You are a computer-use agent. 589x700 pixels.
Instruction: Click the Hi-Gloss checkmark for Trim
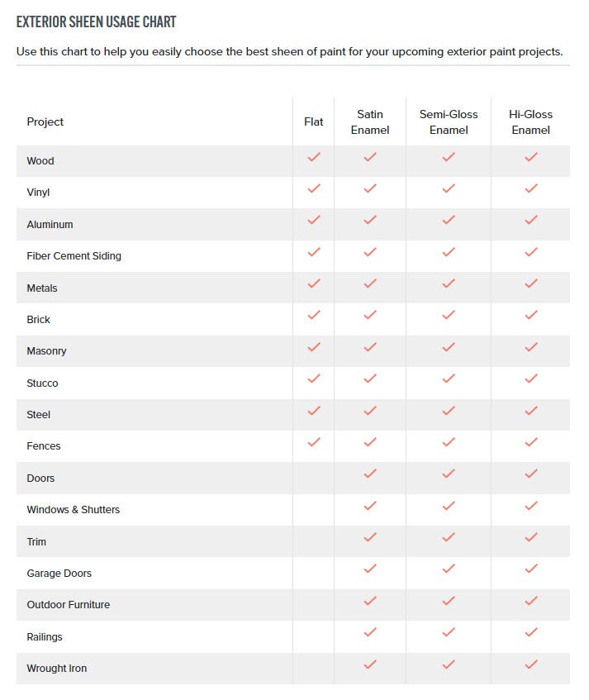pos(531,537)
